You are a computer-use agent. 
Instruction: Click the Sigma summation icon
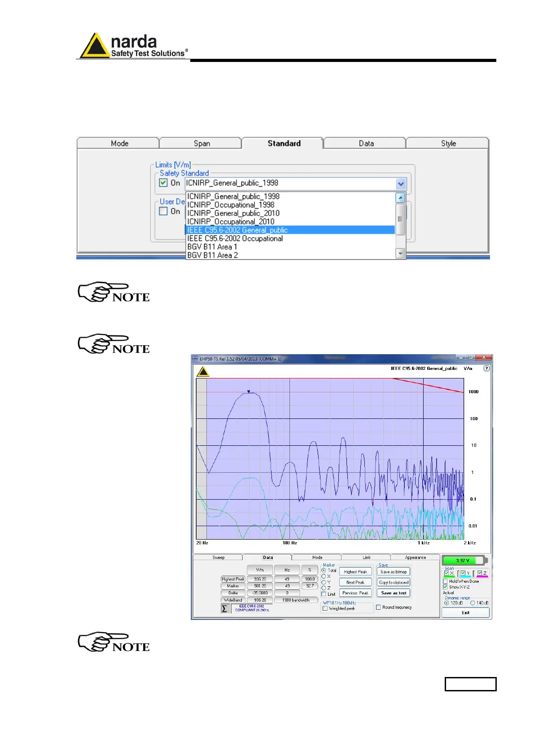pyautogui.click(x=224, y=609)
